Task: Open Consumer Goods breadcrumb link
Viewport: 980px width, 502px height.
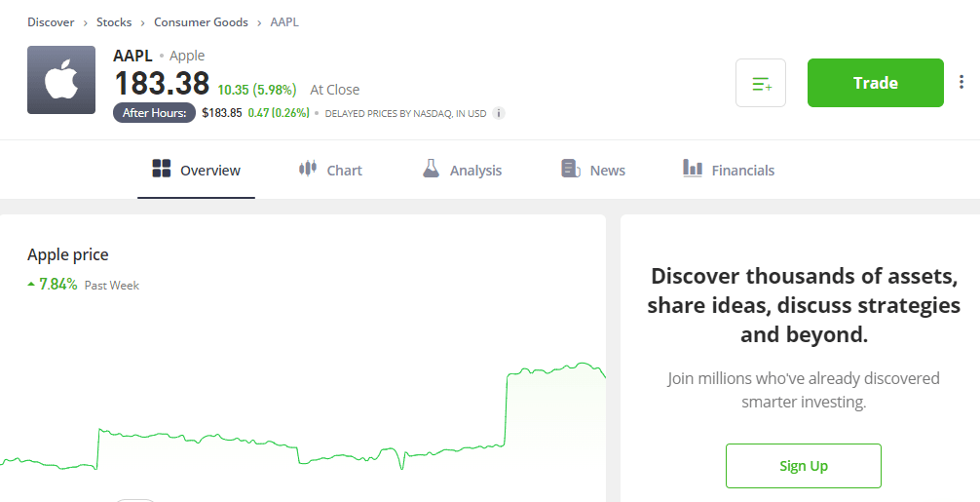Action: click(201, 22)
